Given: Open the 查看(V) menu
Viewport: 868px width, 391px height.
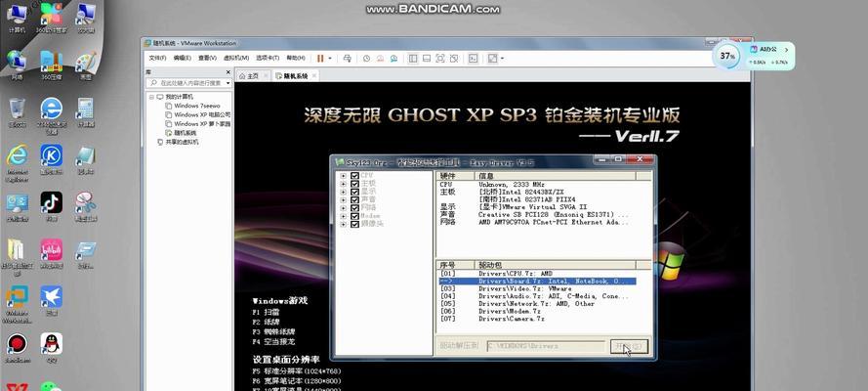Looking at the screenshot, I should (207, 58).
